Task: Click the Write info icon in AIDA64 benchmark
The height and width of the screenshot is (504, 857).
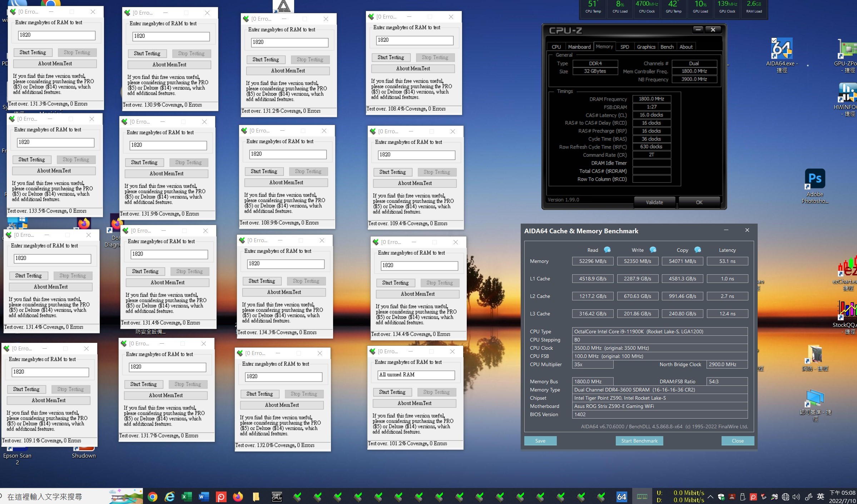Action: pyautogui.click(x=653, y=250)
